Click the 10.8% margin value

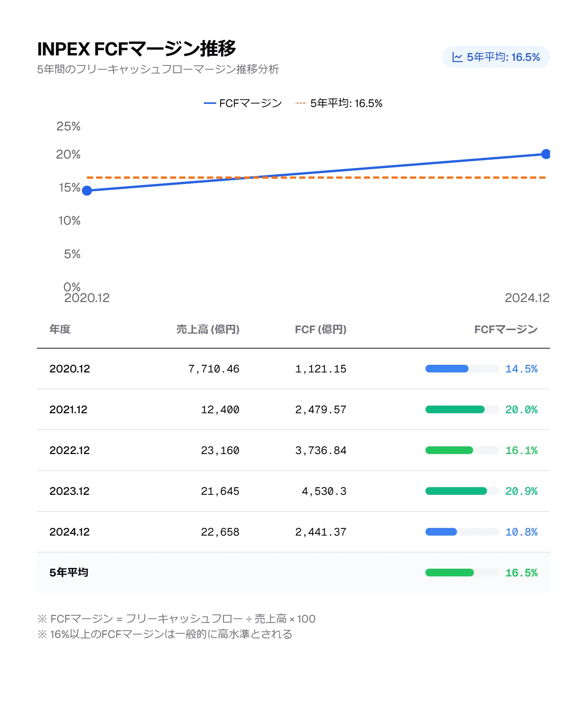point(521,532)
